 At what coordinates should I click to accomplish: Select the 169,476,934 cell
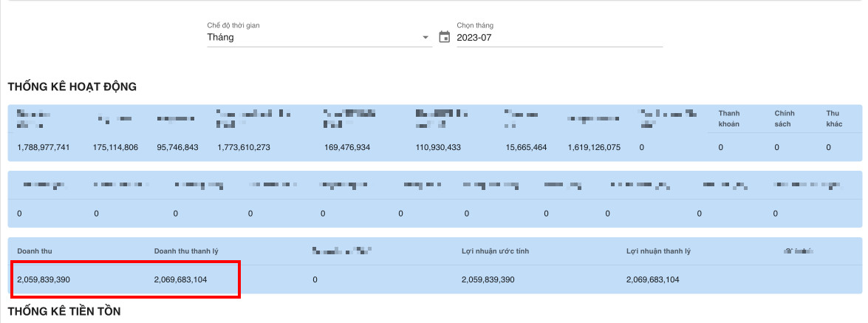[347, 148]
